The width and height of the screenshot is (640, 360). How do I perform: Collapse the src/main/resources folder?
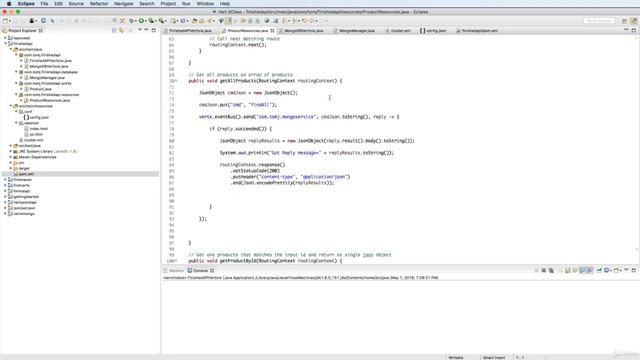(11, 106)
